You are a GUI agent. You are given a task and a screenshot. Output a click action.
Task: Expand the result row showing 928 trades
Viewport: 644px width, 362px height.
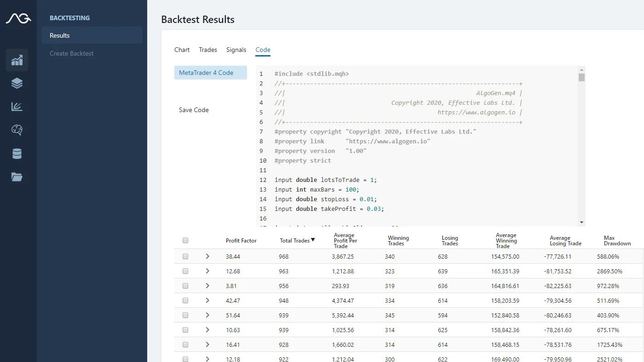[207, 345]
